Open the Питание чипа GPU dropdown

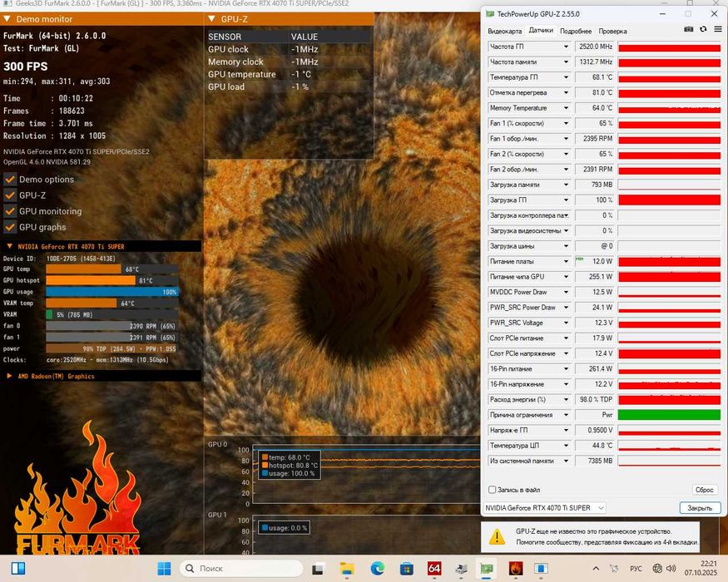[x=566, y=277]
